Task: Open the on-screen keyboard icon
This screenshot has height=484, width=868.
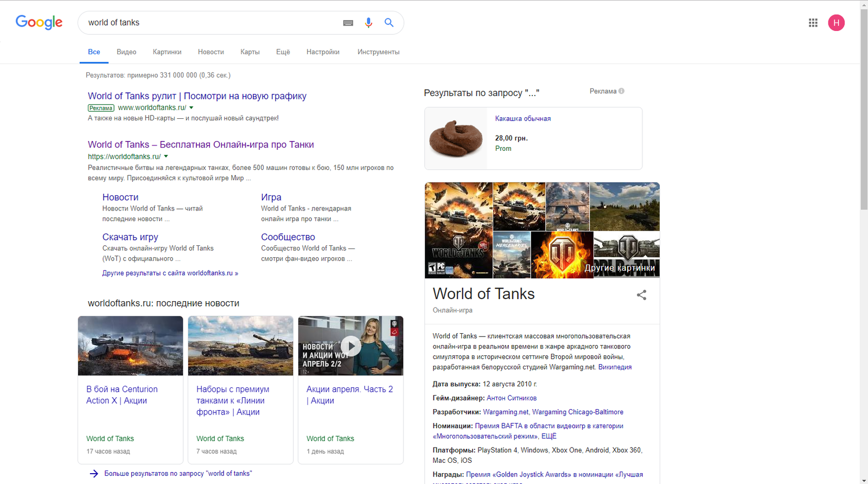Action: click(348, 23)
